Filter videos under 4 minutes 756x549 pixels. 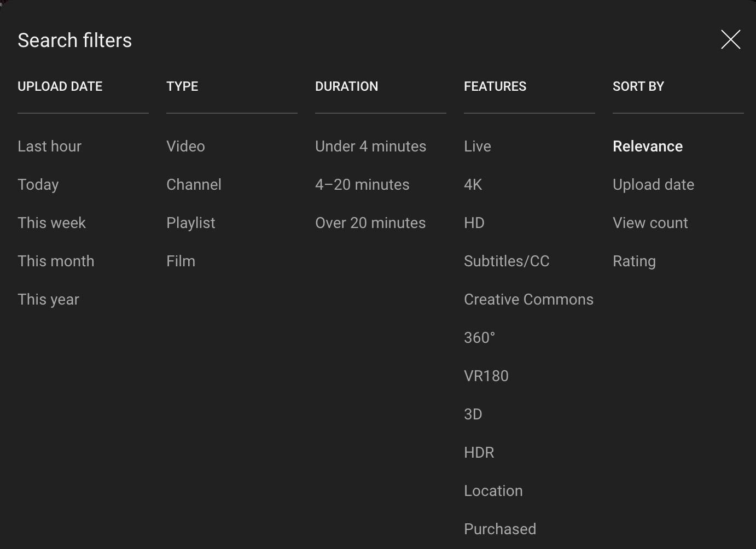point(370,146)
